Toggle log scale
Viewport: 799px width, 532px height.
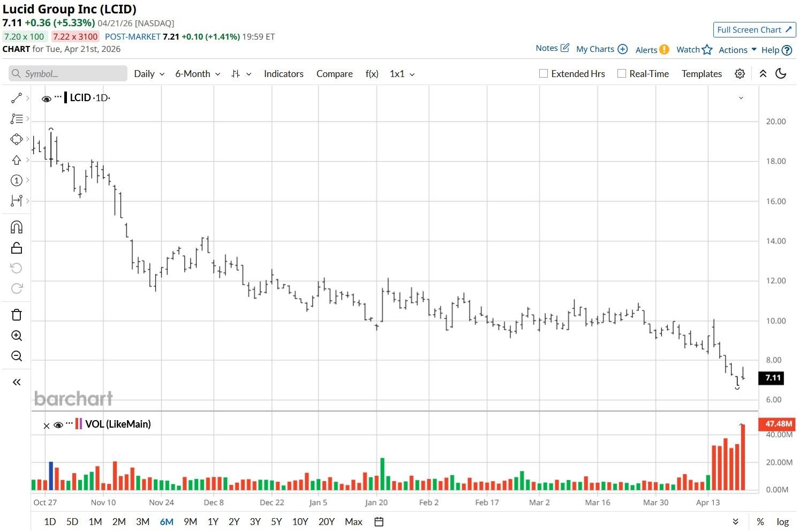pos(782,522)
